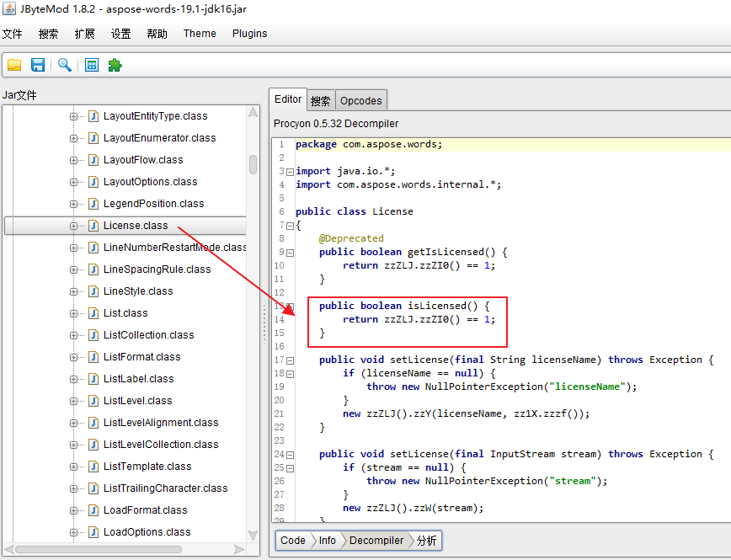Click the jar tree scroll-down arrow
731x560 pixels.
[x=253, y=536]
